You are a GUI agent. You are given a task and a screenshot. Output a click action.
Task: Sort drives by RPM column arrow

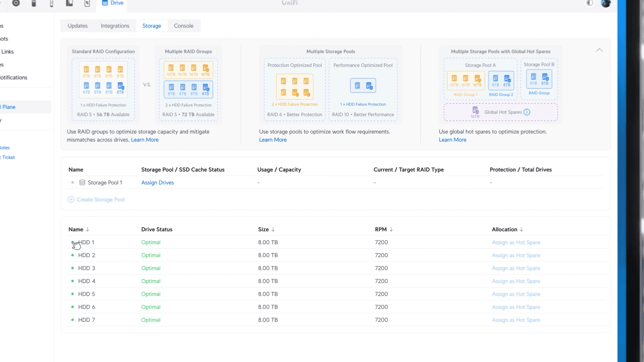(391, 230)
